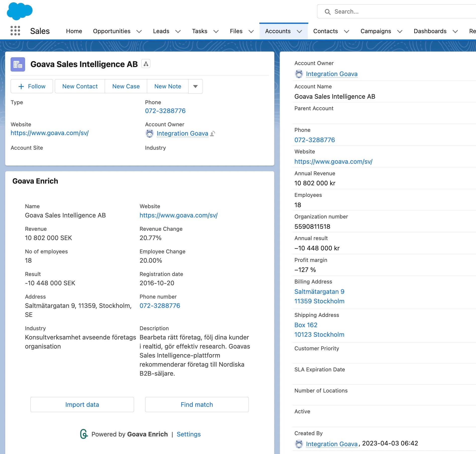Screen dimensions: 476x454
Task: Open Goava Enrich Settings link
Action: (x=189, y=434)
